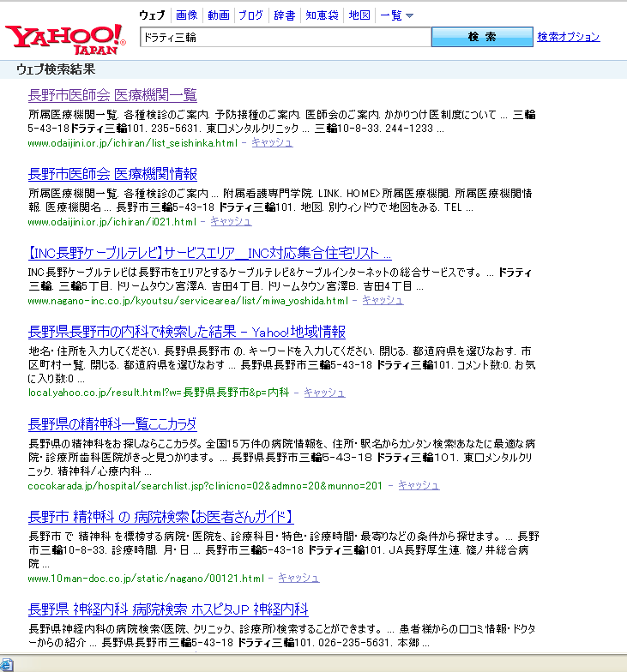Click the search box containing ドラティ三輪
The height and width of the screenshot is (672, 627).
point(285,38)
